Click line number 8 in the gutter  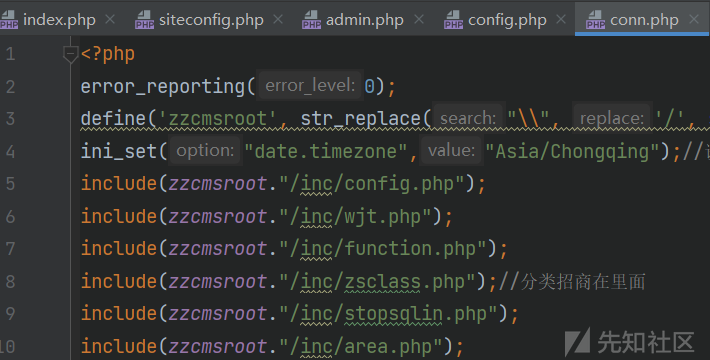pos(10,282)
